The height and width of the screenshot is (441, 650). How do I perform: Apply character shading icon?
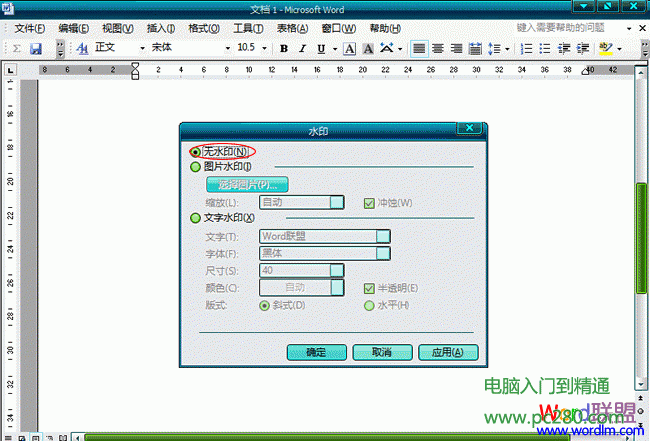click(x=368, y=48)
